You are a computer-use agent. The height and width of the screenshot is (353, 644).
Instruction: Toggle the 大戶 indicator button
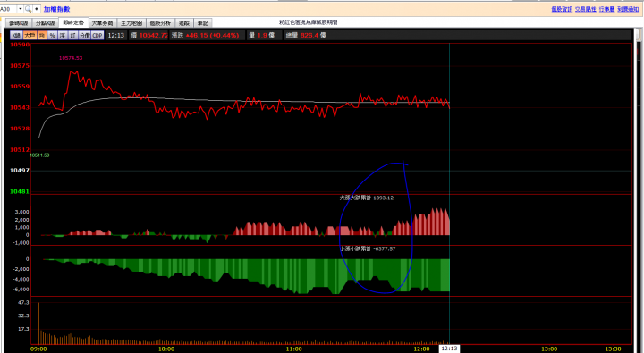(x=30, y=36)
